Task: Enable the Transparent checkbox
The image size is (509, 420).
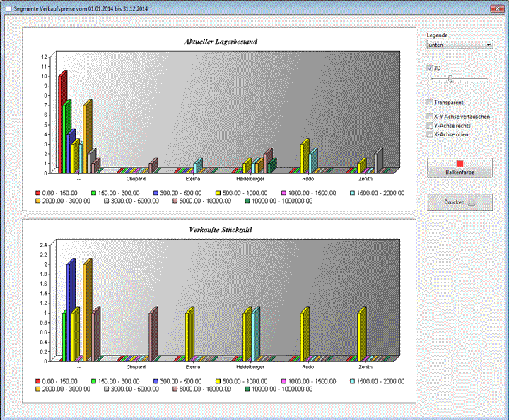Action: pos(430,103)
